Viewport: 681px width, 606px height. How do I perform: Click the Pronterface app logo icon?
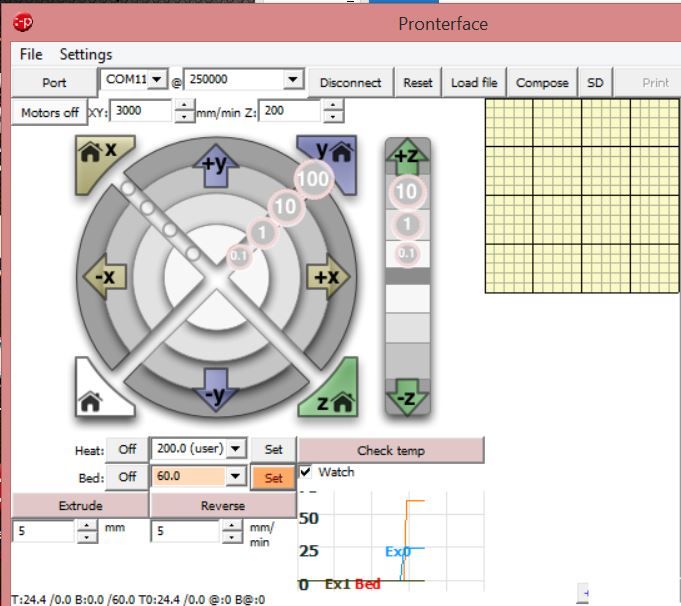click(23, 22)
